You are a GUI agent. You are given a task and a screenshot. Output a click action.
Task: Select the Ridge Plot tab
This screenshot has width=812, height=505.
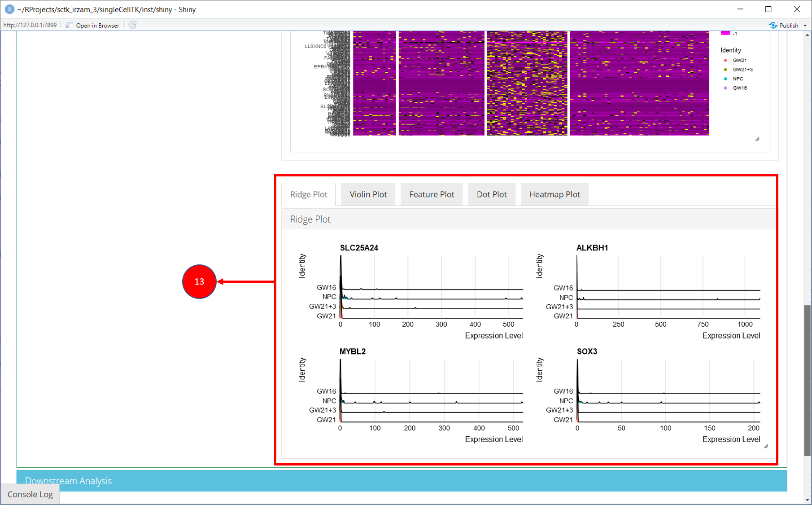pos(309,194)
